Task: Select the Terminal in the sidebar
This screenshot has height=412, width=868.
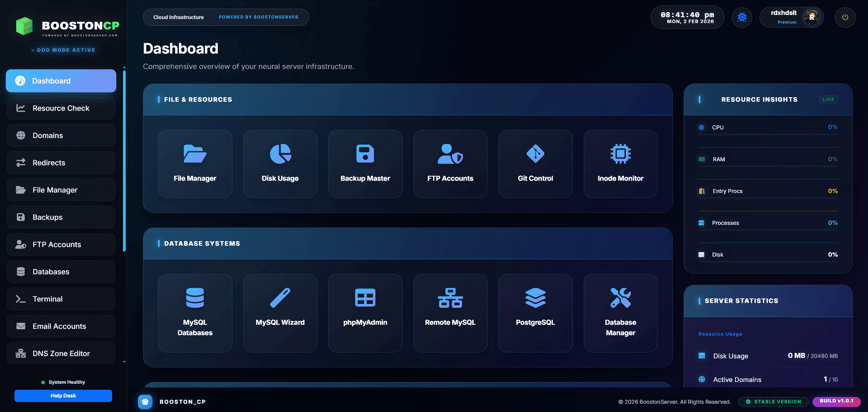Action: tap(61, 299)
